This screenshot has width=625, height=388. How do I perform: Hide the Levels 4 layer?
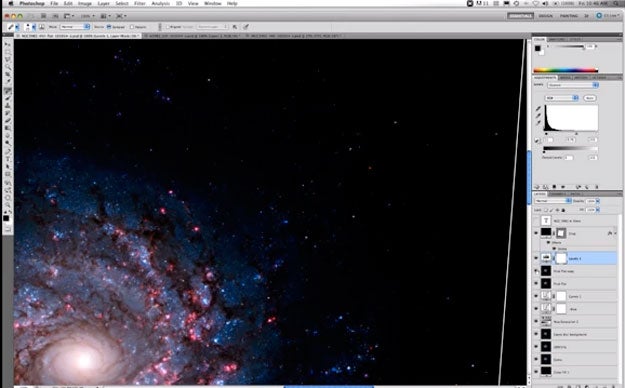[536, 258]
